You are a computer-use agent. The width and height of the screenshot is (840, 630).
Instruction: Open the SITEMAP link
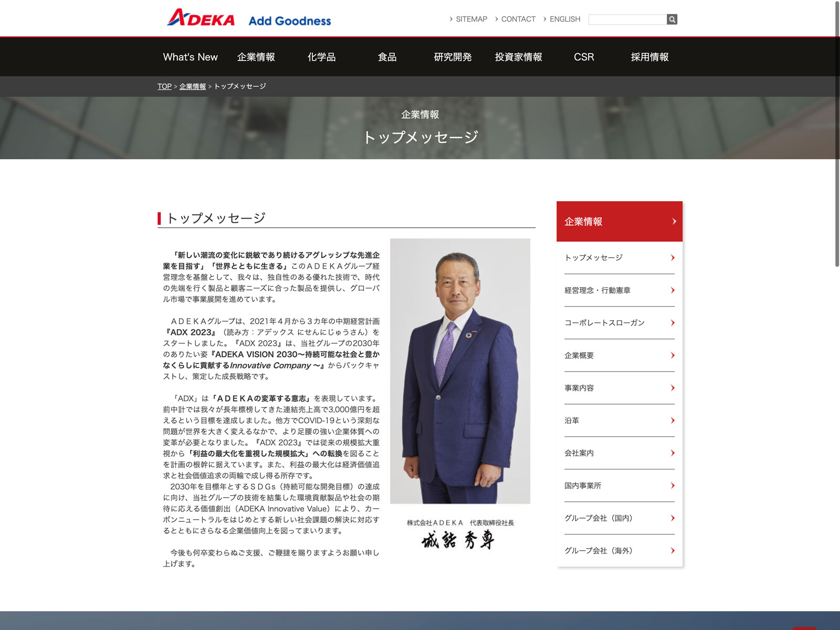point(471,19)
